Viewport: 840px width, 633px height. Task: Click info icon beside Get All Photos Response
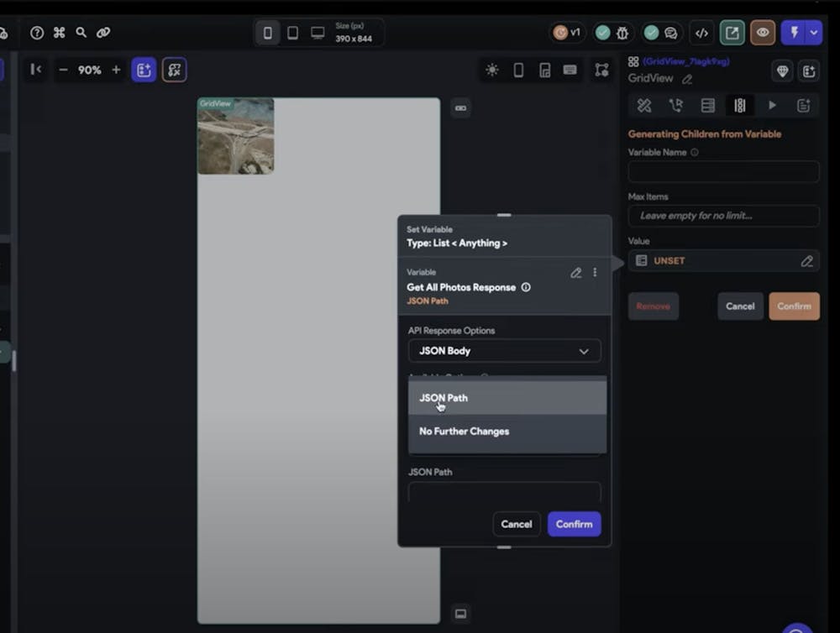526,288
